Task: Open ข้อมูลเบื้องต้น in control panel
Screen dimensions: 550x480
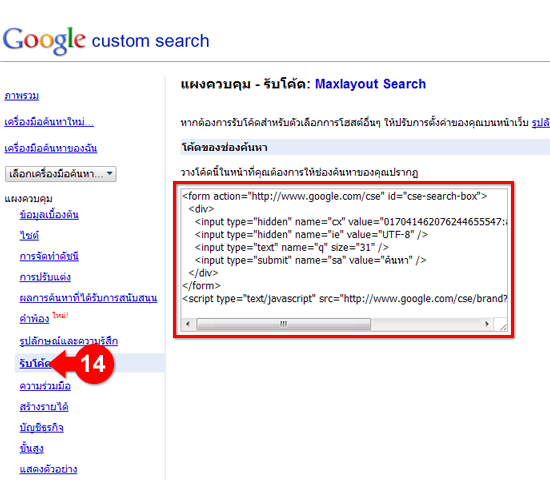Action: pyautogui.click(x=49, y=215)
